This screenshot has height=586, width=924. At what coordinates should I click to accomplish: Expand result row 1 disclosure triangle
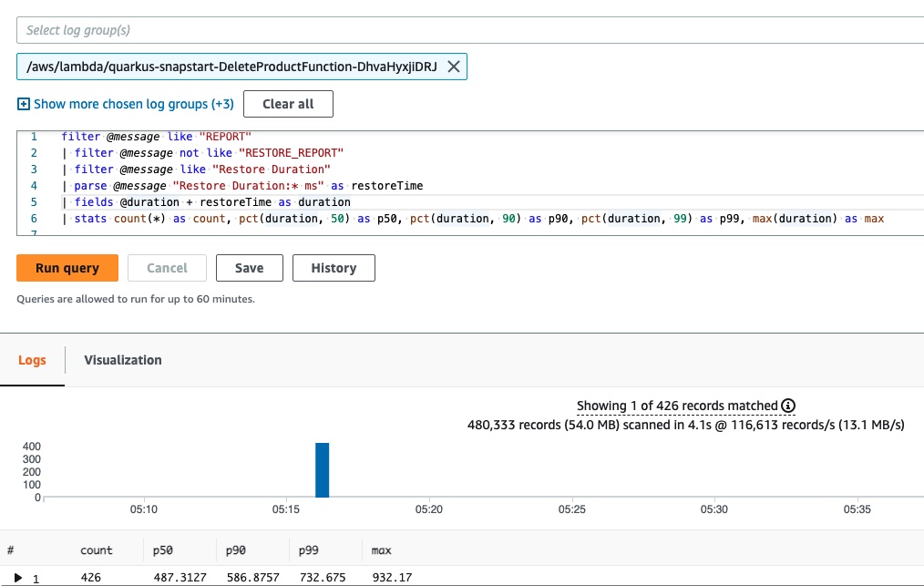click(x=18, y=578)
